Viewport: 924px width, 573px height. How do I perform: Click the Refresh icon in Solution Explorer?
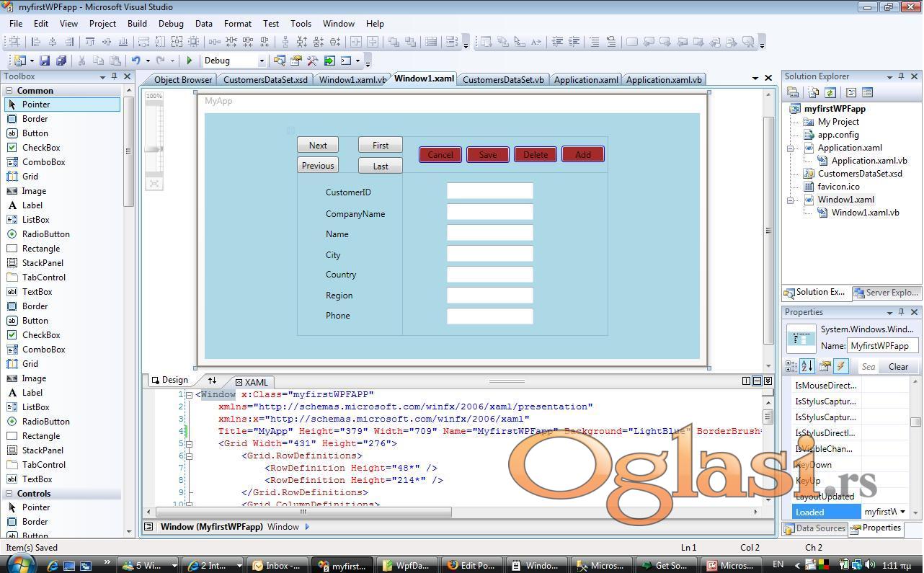coord(830,92)
